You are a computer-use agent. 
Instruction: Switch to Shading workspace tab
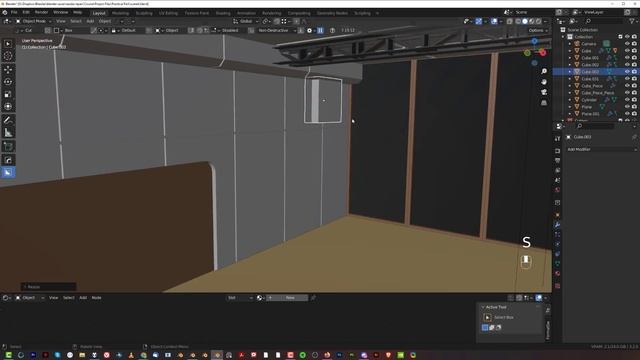[x=223, y=13]
